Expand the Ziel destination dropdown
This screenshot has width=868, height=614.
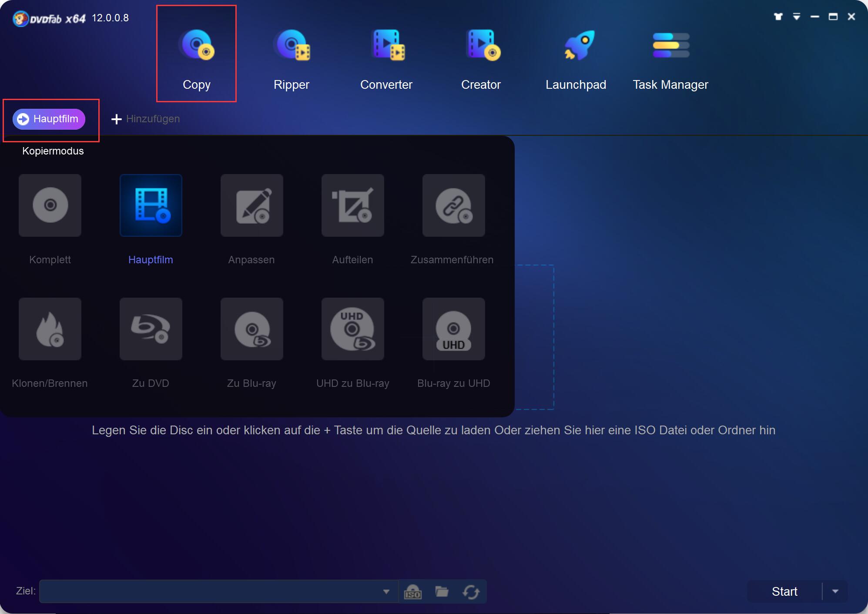(386, 591)
